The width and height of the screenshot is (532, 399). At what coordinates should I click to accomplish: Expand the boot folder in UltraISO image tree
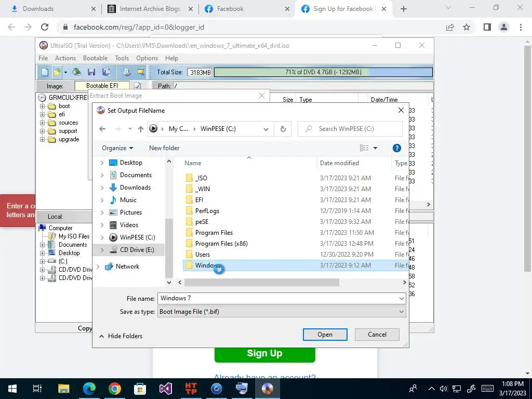(x=43, y=106)
